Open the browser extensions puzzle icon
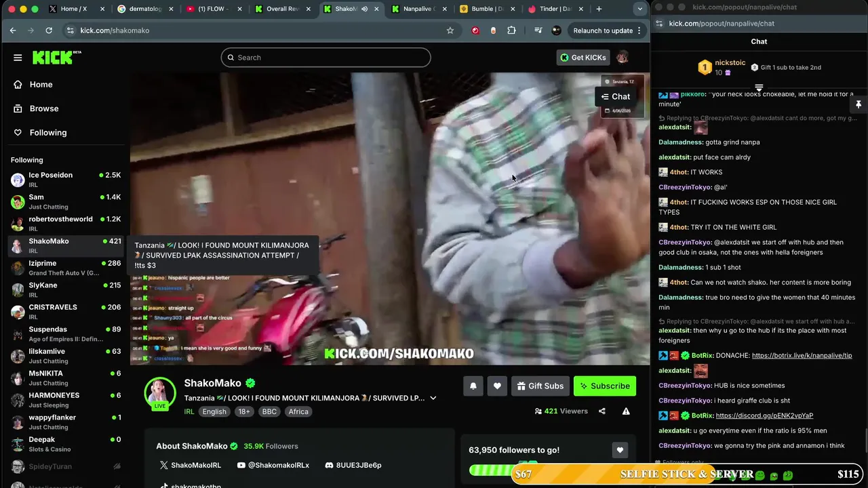This screenshot has height=488, width=868. 511,30
